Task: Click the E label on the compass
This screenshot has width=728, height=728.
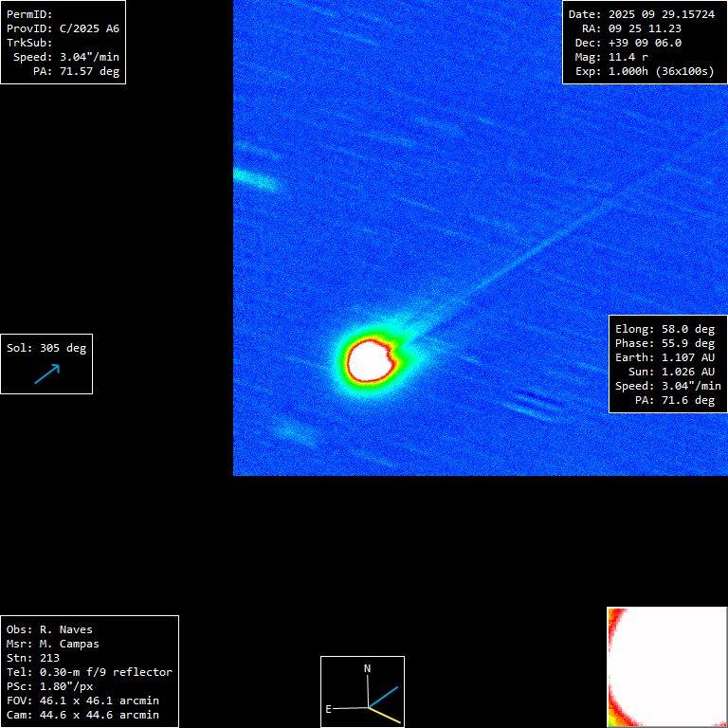Action: pos(329,708)
